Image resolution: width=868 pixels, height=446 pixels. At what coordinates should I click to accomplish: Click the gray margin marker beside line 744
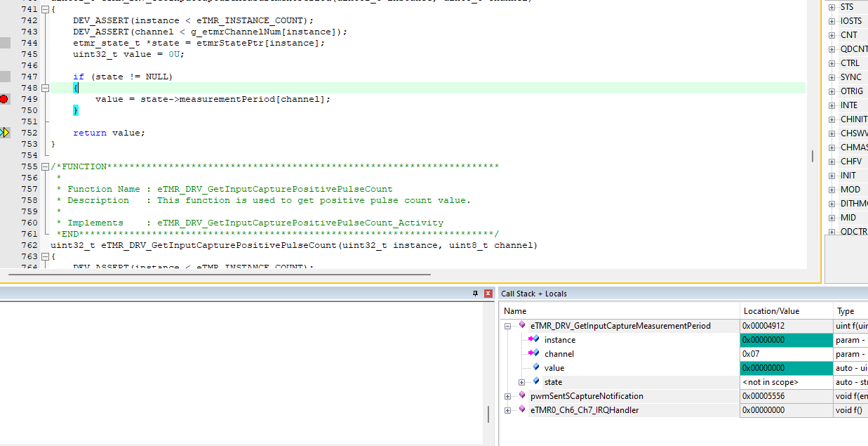[4, 42]
